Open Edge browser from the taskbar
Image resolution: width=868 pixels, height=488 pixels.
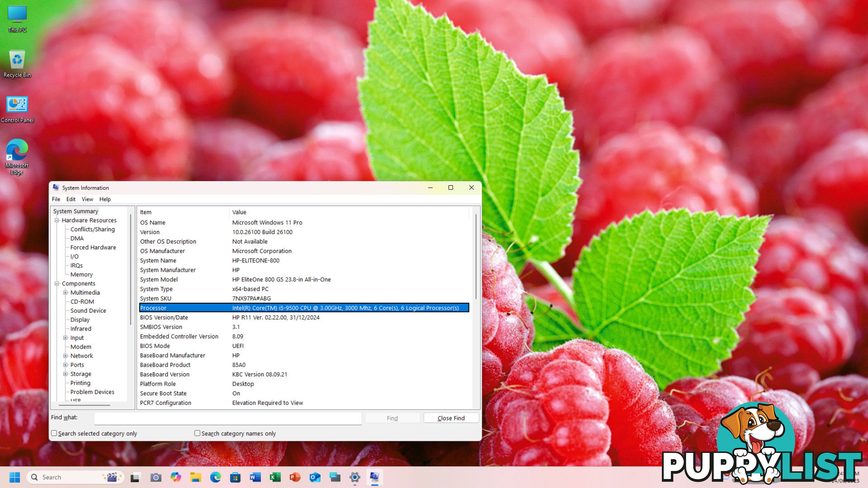(216, 477)
